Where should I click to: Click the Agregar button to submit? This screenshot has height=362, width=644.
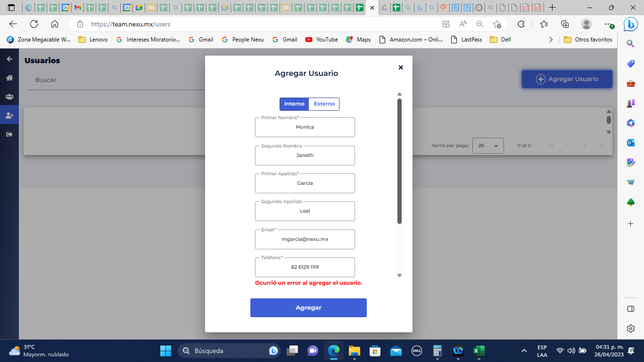click(308, 307)
